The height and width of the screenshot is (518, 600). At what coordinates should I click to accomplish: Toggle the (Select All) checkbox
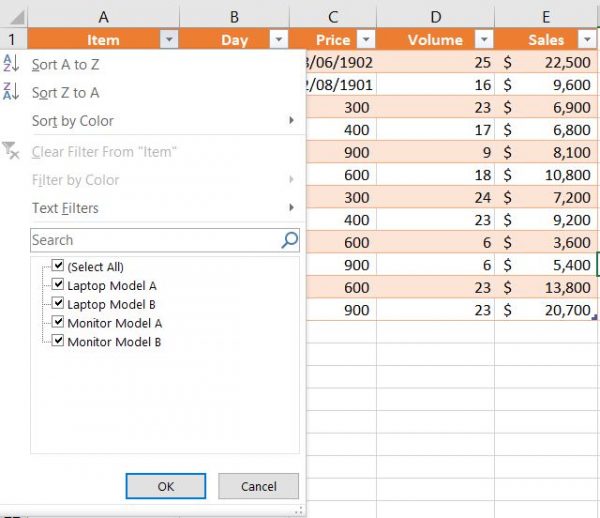[57, 266]
